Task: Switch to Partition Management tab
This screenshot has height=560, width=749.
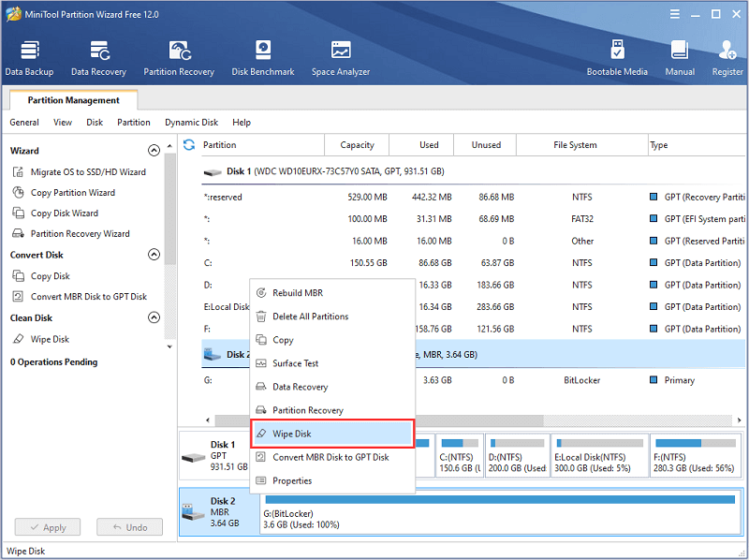Action: 74,100
